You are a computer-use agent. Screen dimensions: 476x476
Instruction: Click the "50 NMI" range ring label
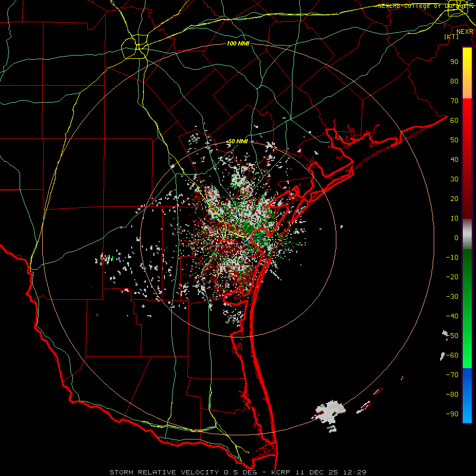point(238,141)
